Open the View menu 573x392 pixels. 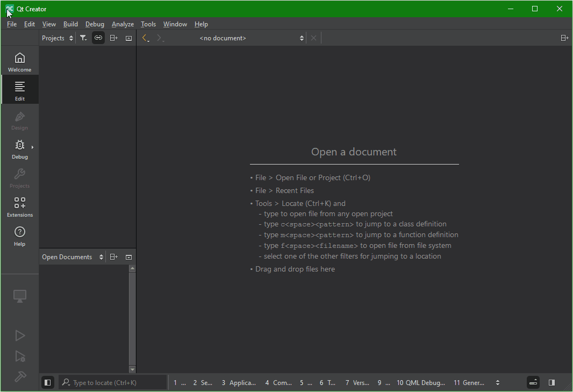[x=49, y=24]
